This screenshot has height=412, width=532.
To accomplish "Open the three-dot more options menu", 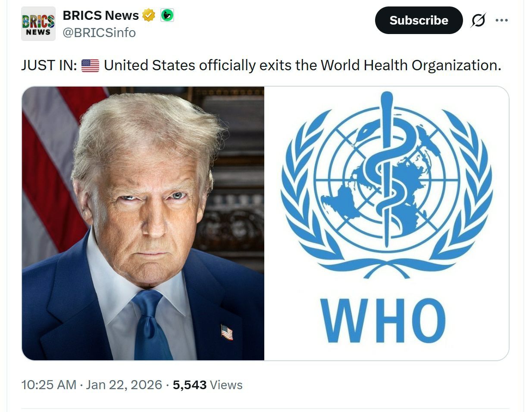I will pyautogui.click(x=501, y=20).
